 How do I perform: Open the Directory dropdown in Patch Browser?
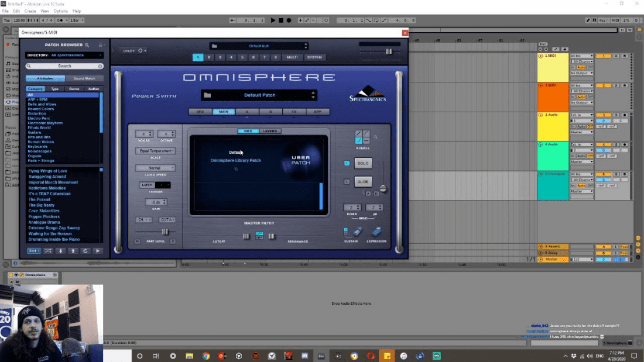point(64,55)
